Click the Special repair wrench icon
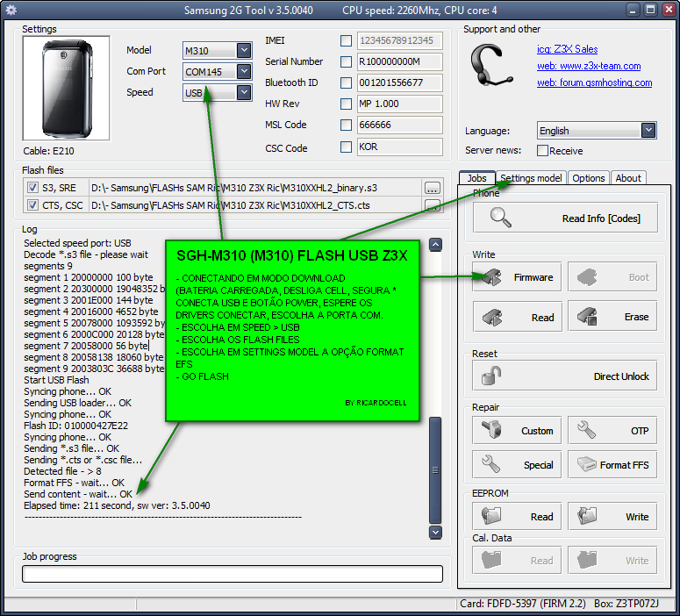The image size is (680, 616). [491, 463]
